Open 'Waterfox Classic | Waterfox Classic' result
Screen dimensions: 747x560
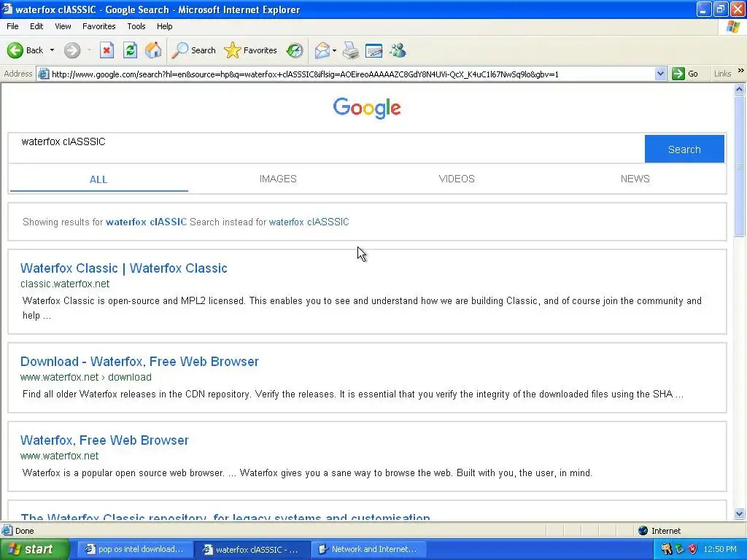click(124, 268)
